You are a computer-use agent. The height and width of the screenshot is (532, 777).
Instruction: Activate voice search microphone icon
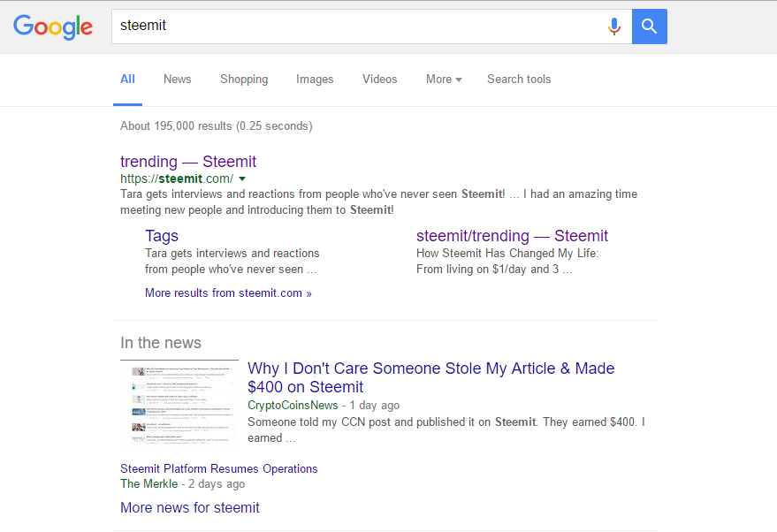614,27
